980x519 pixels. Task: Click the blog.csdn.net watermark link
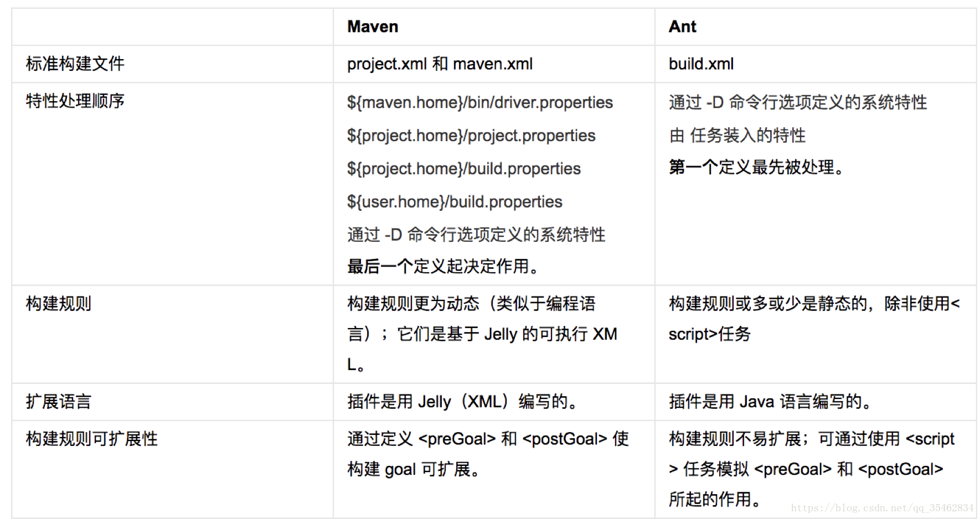point(881,507)
